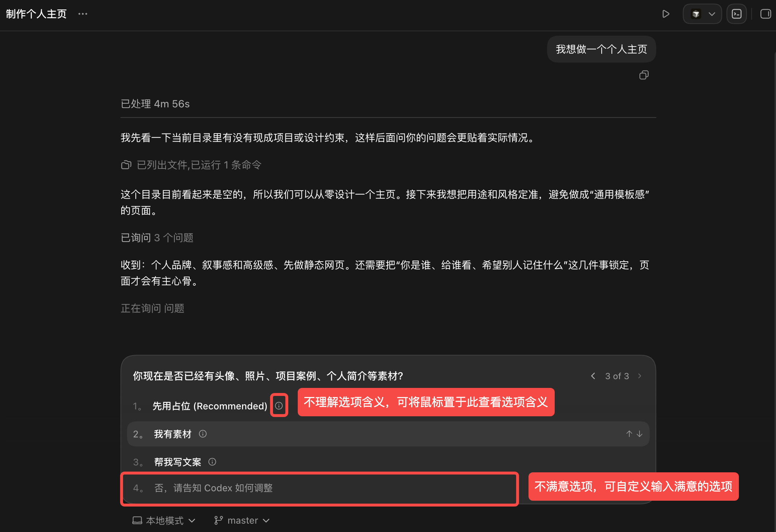Toggle the terminal panel icon
The image size is (776, 532).
(x=737, y=14)
